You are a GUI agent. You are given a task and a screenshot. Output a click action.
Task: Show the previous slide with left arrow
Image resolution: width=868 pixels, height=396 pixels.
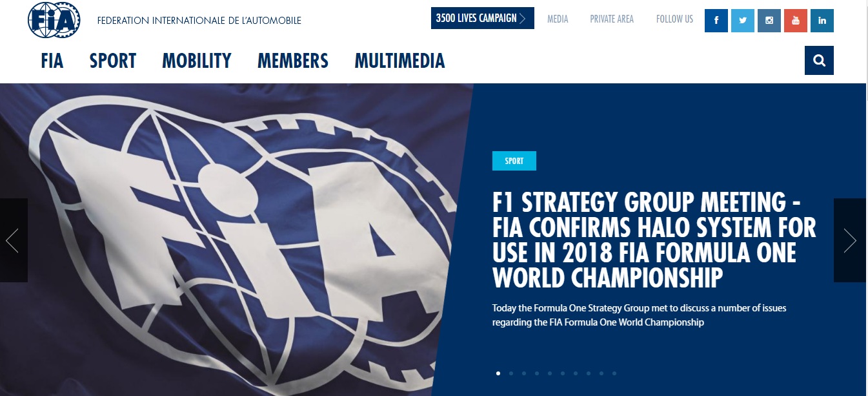14,240
